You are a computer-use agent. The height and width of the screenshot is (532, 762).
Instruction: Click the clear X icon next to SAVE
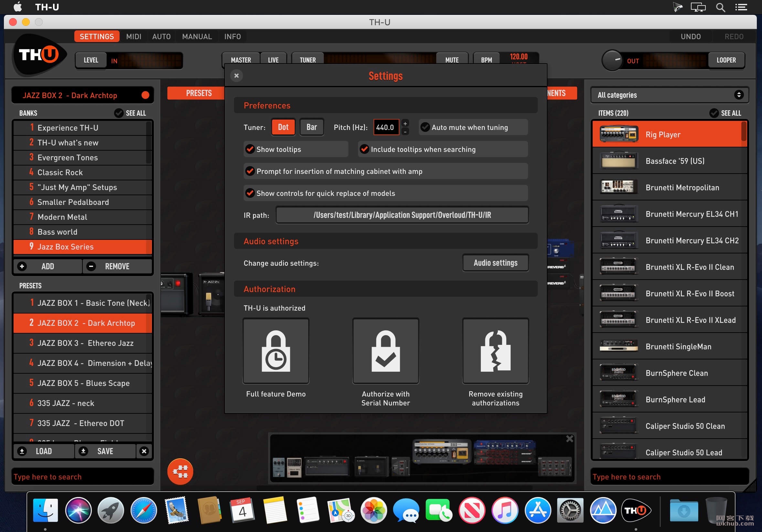click(144, 451)
